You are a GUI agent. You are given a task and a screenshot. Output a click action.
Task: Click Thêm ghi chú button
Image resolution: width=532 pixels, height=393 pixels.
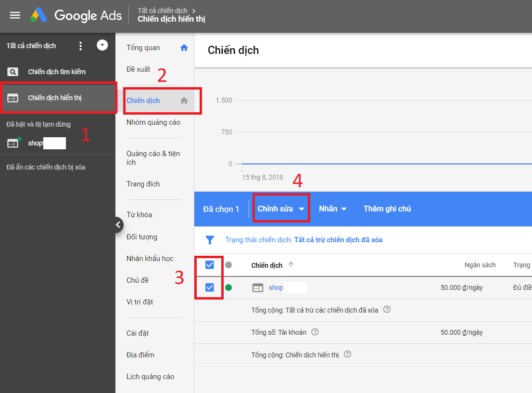[387, 209]
